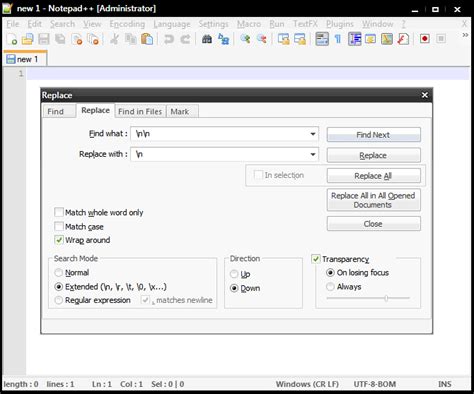The image size is (474, 394).
Task: Select Extended search mode radio button
Action: [x=59, y=287]
